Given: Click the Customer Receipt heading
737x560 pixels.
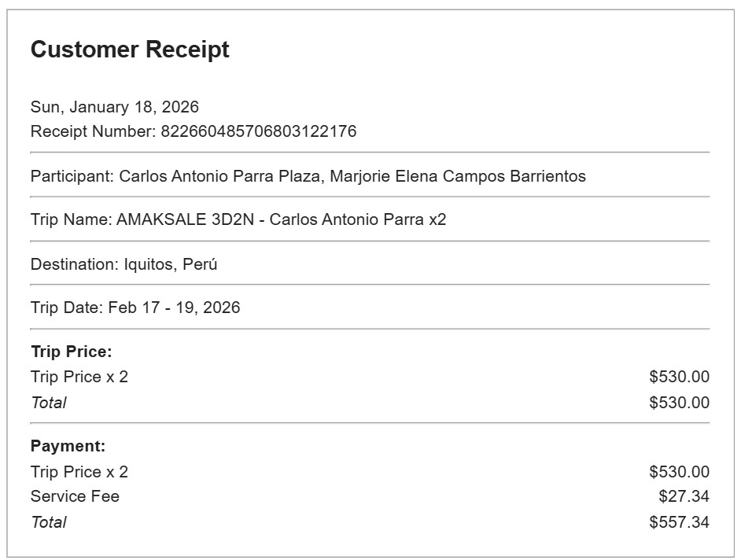Looking at the screenshot, I should click(130, 50).
